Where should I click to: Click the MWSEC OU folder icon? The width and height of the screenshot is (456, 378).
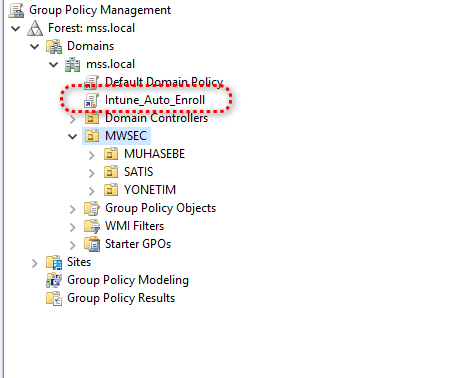(x=92, y=136)
